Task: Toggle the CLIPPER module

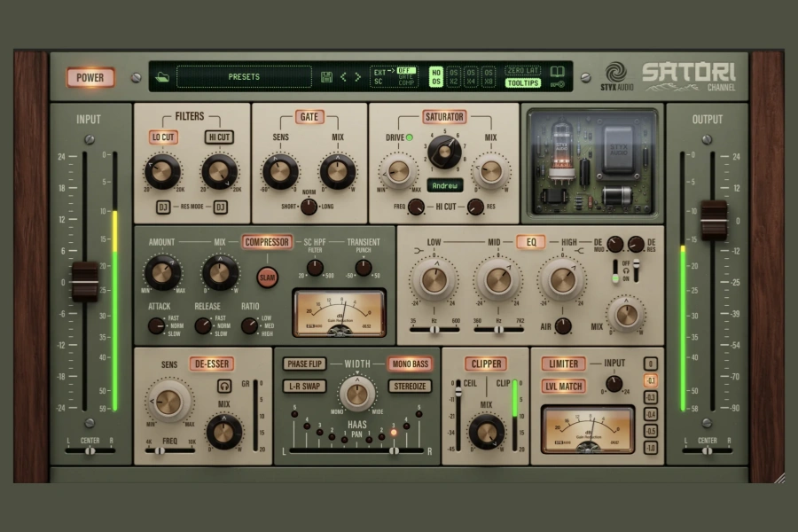Action: (x=486, y=364)
